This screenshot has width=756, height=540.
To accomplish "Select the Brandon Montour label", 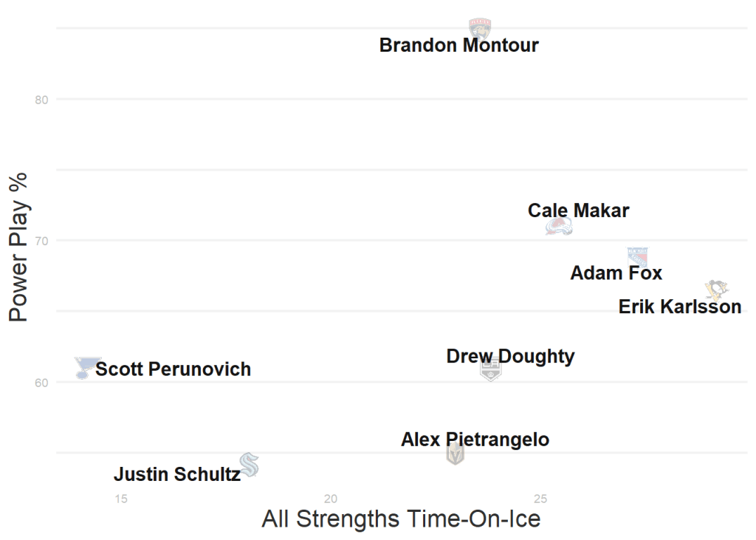I will click(x=458, y=45).
